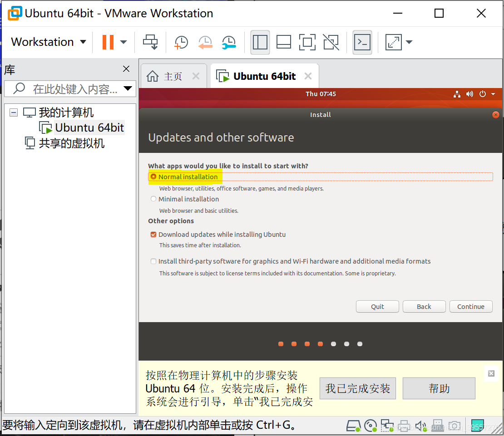Open the snapshot manager icon
504x436 pixels.
coord(229,42)
